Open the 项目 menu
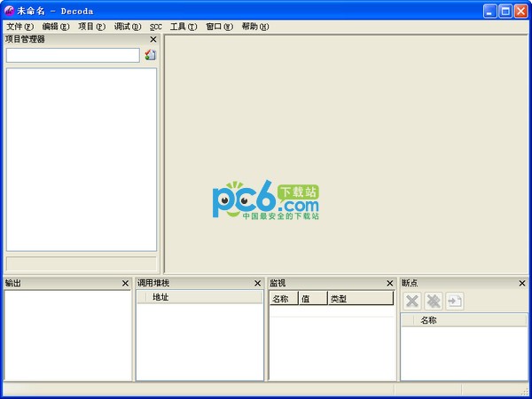532x399 pixels. point(91,27)
